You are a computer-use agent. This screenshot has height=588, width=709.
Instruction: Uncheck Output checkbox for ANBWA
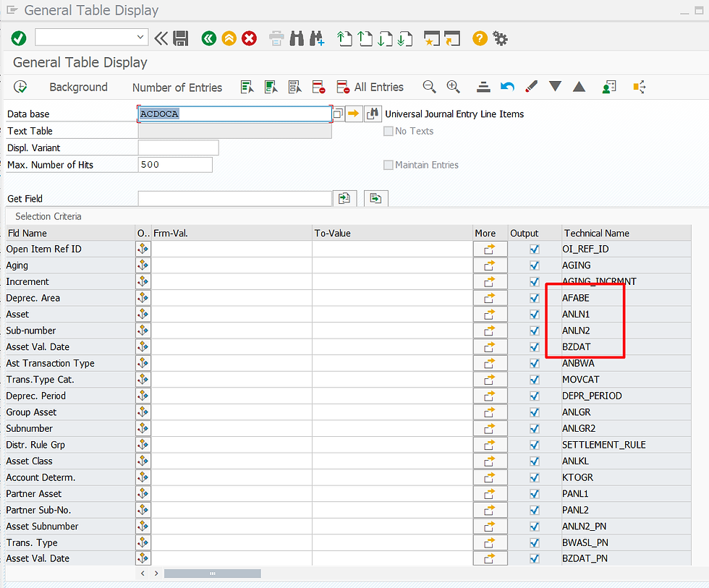(x=535, y=363)
